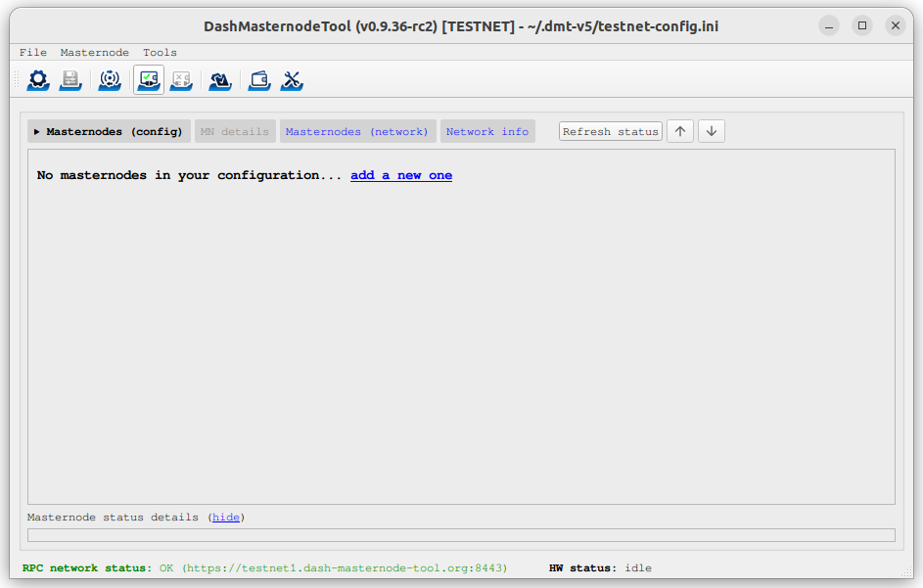Click the check Dash network connection icon
923x588 pixels.
110,80
